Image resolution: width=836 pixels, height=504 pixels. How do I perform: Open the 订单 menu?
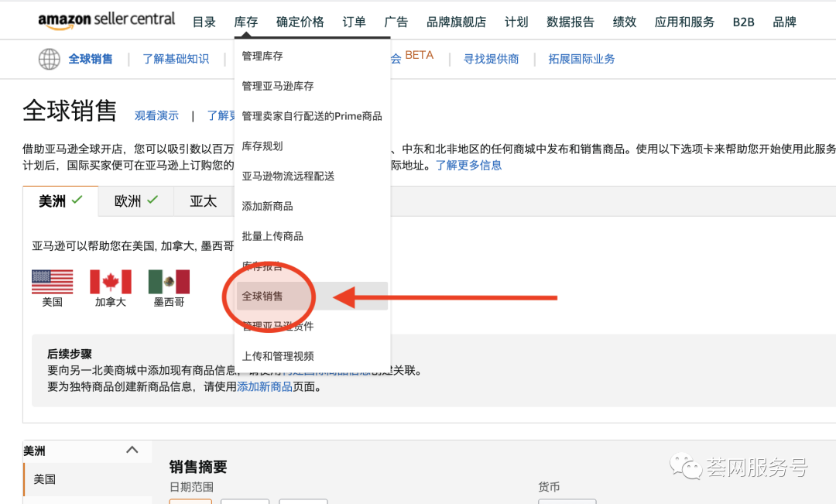click(354, 22)
